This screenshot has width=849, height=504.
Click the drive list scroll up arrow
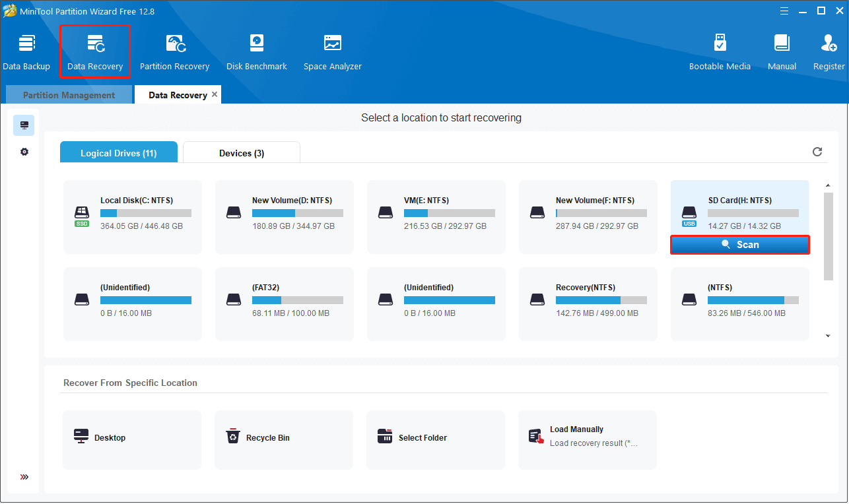pos(828,186)
